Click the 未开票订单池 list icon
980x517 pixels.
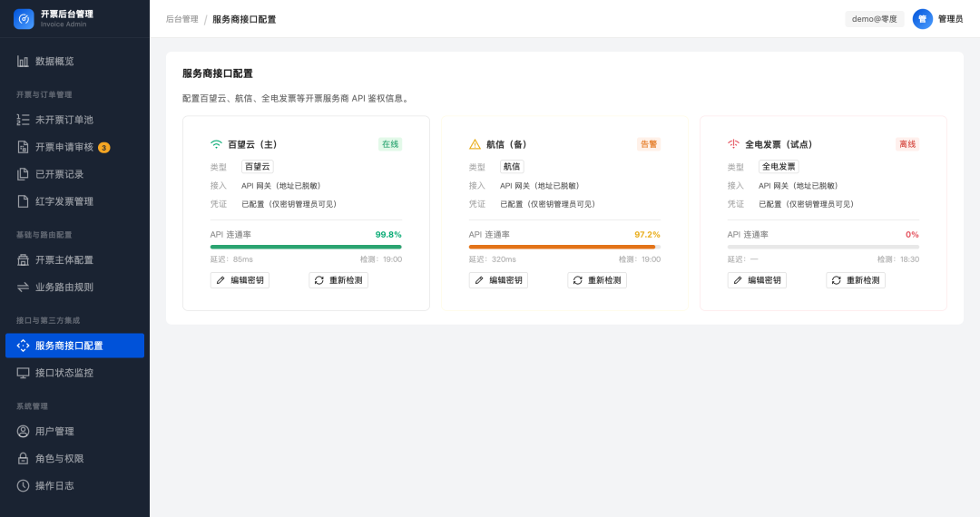click(x=23, y=120)
